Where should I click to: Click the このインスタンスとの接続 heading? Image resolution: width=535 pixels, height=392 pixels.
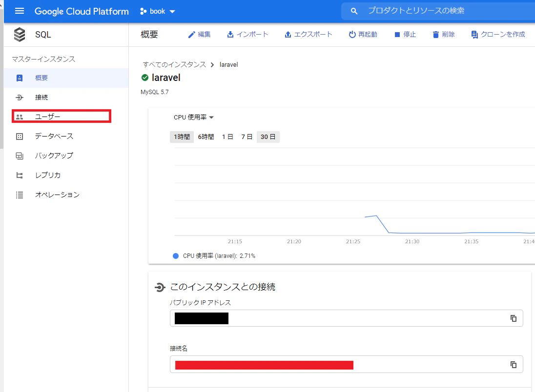(223, 287)
